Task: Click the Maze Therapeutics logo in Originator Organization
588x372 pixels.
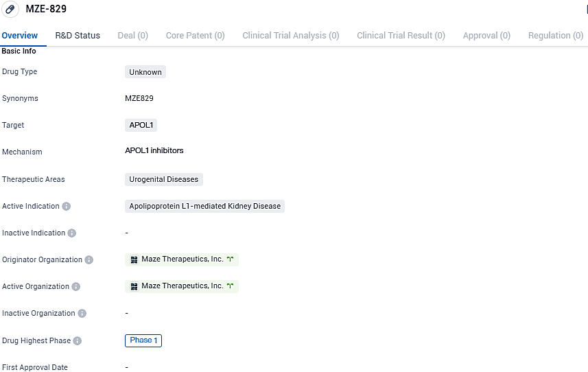Action: click(x=134, y=260)
